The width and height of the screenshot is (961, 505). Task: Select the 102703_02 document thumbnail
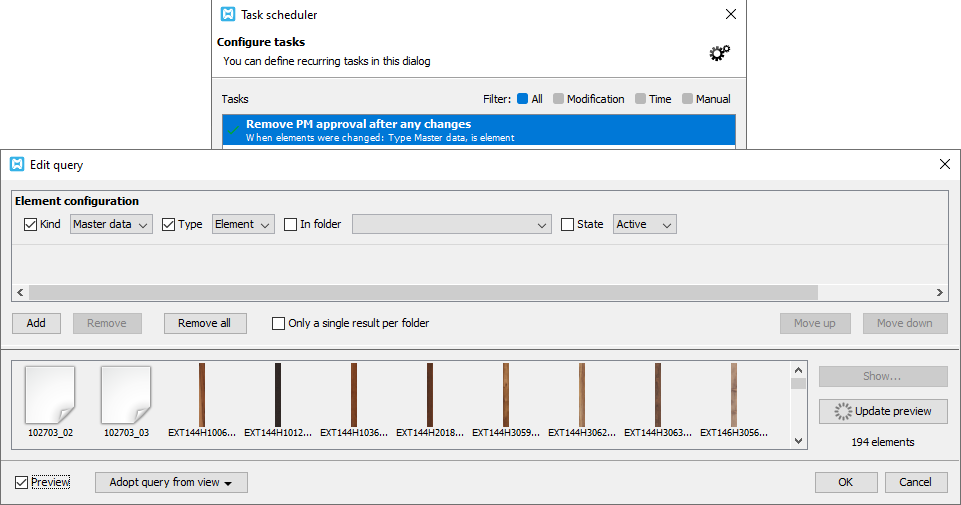pos(50,395)
